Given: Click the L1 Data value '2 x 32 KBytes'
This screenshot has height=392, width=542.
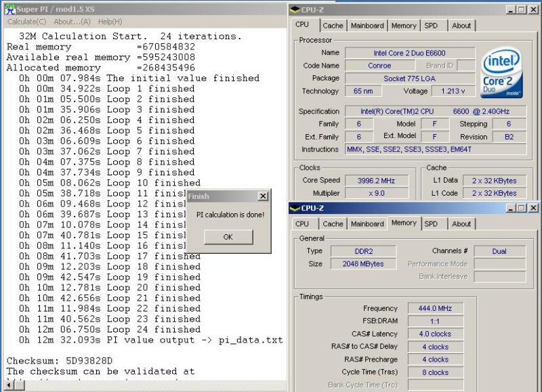Looking at the screenshot, I should (x=495, y=181).
